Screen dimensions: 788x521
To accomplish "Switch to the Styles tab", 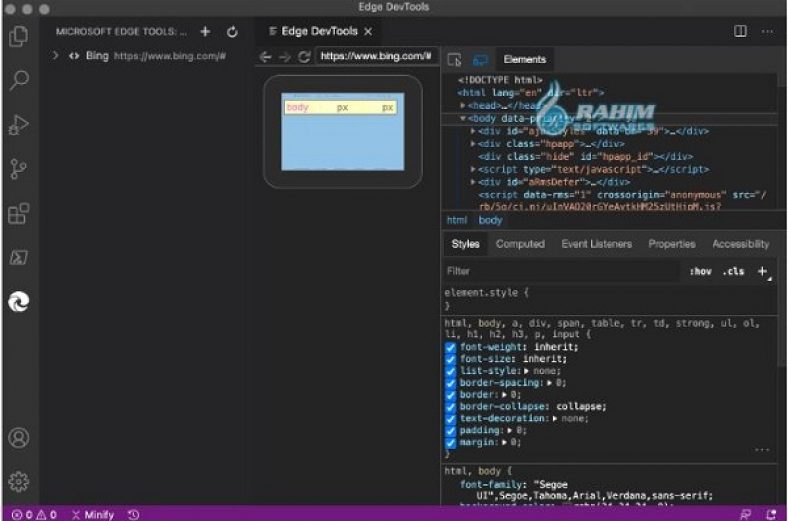I will click(x=465, y=244).
